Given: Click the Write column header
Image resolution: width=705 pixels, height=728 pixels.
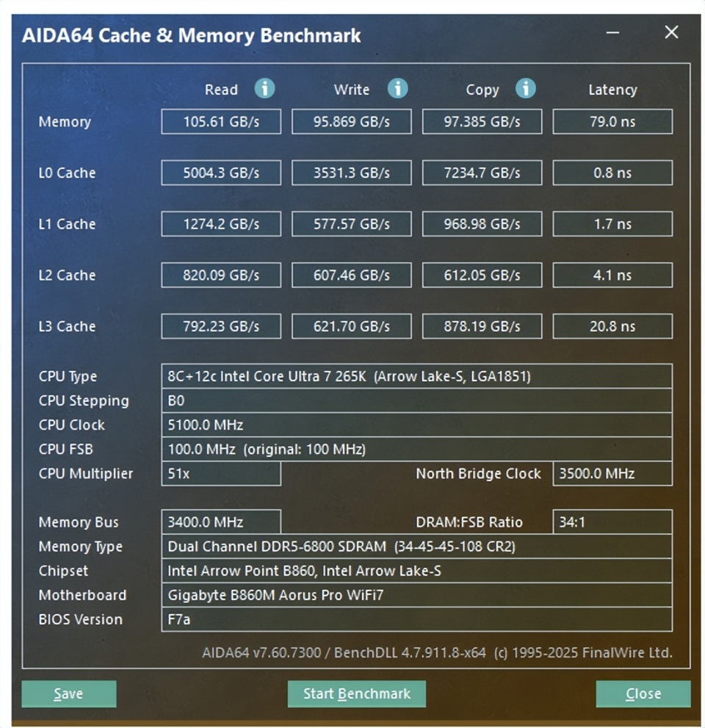Looking at the screenshot, I should click(351, 90).
